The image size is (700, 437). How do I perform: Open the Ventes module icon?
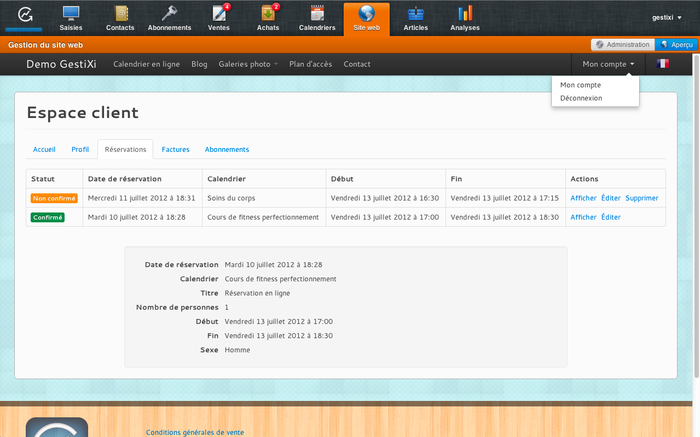pyautogui.click(x=218, y=15)
